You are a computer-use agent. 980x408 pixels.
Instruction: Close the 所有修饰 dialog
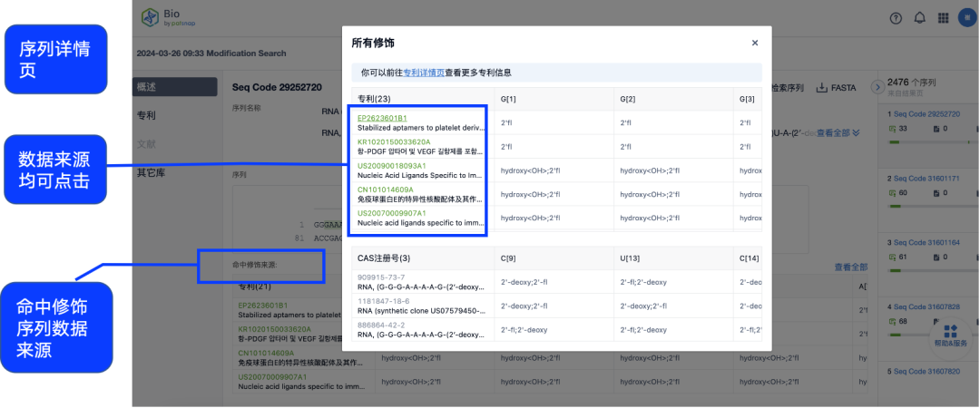tap(754, 43)
